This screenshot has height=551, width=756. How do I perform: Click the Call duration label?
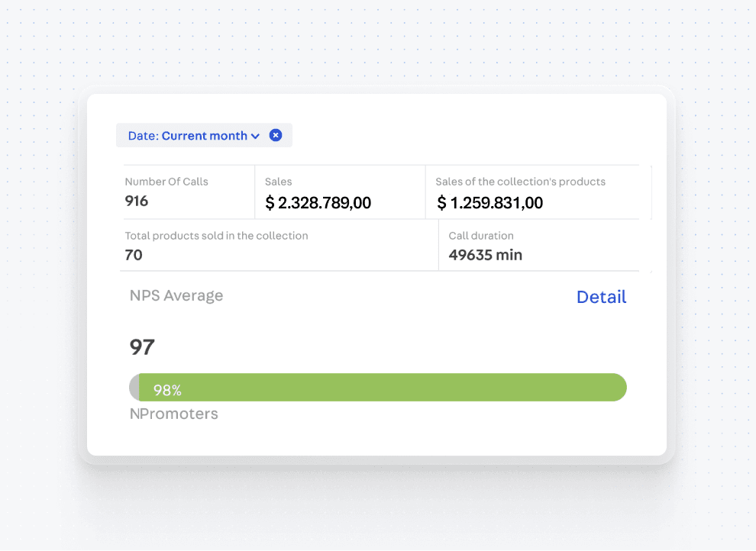(481, 236)
